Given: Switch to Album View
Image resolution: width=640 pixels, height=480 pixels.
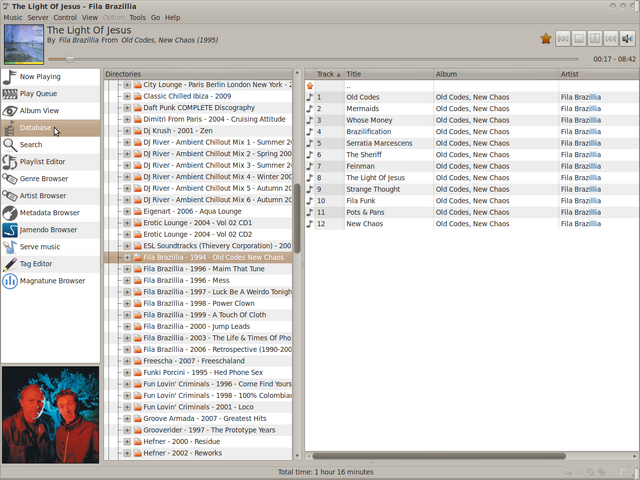Looking at the screenshot, I should click(50, 111).
